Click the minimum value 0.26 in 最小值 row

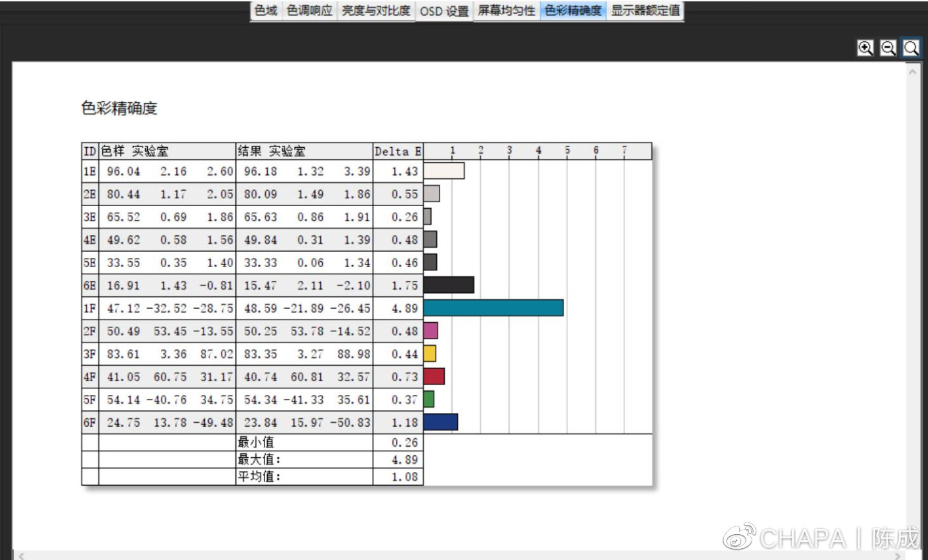click(405, 442)
